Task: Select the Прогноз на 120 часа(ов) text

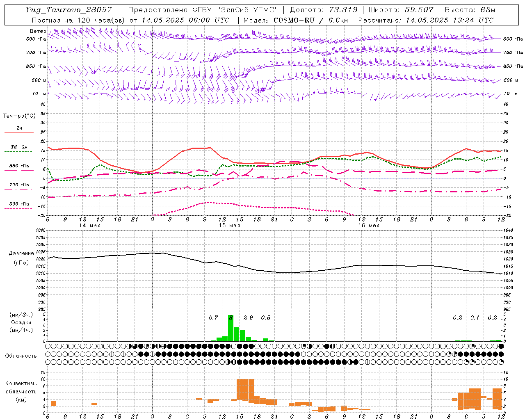Action: tap(79, 20)
